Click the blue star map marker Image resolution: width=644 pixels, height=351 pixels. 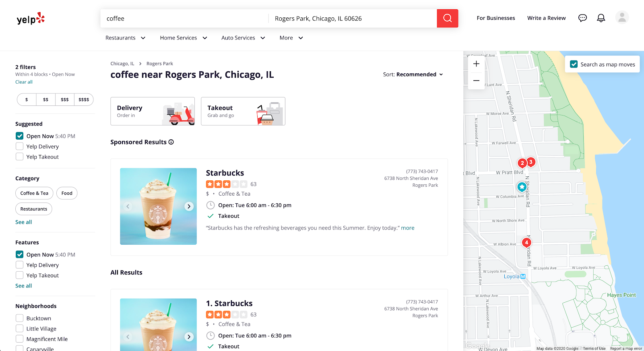coord(522,187)
